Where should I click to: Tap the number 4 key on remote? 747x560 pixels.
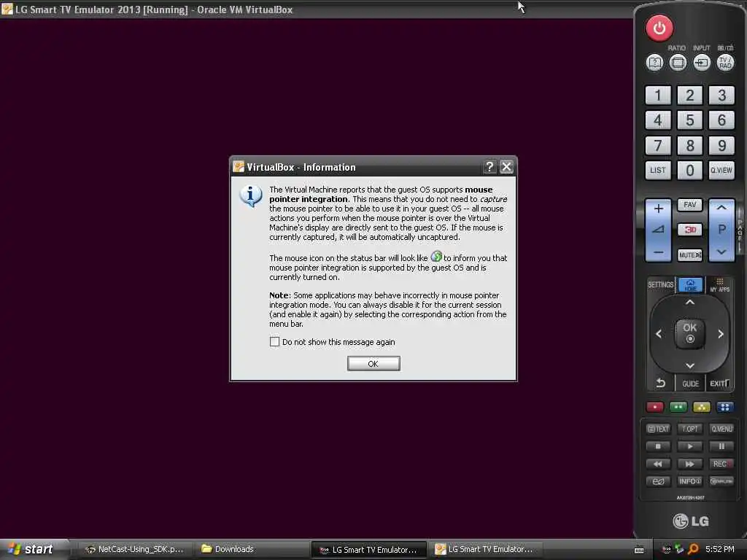click(658, 120)
